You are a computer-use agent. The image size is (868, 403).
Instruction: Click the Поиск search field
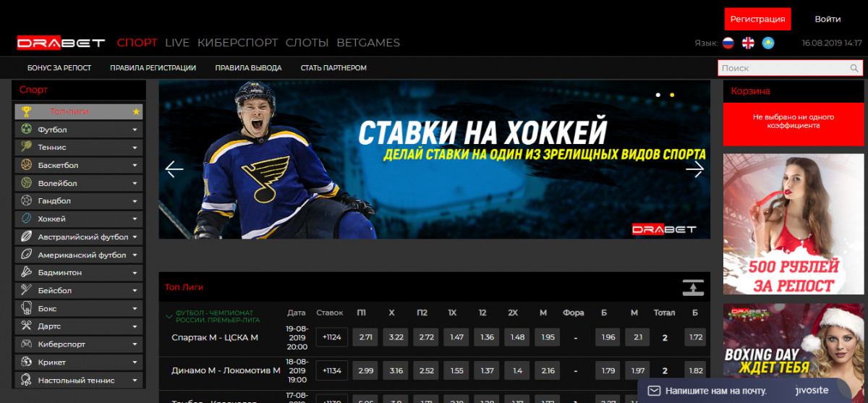click(x=783, y=68)
